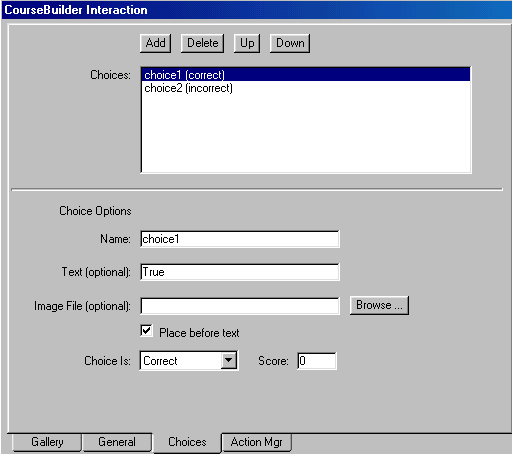Select choice1 (correct) in Choices list

[306, 75]
